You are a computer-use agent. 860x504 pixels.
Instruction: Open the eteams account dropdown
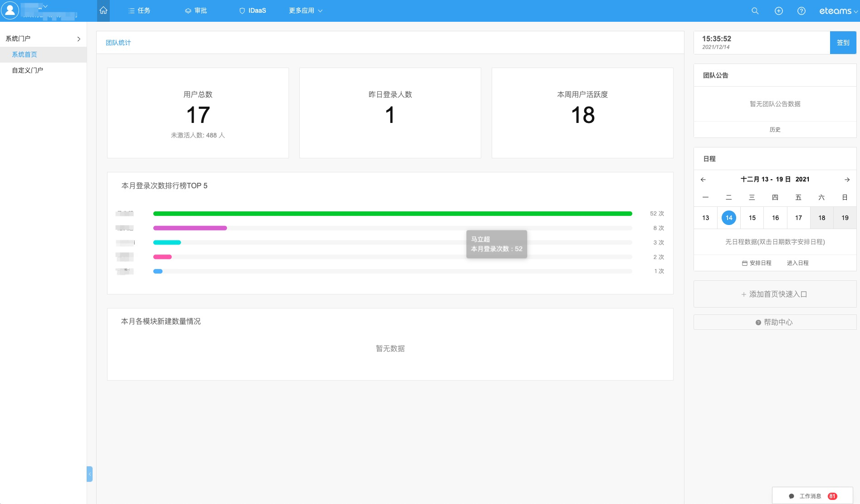pyautogui.click(x=838, y=11)
